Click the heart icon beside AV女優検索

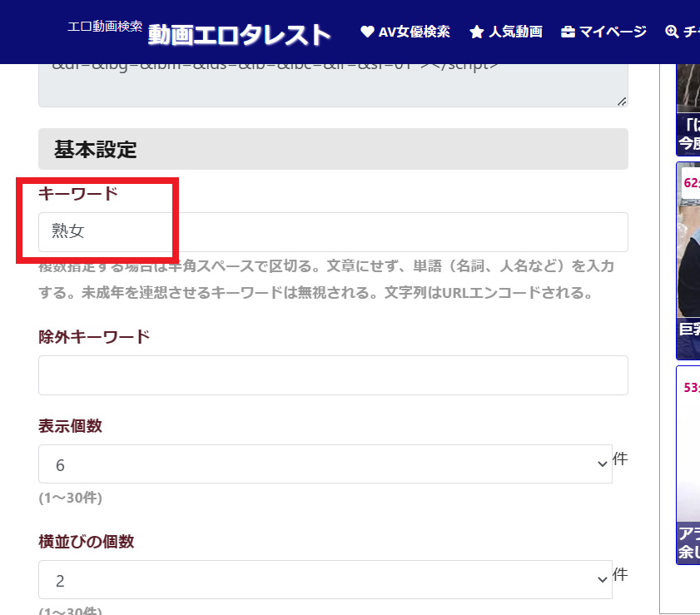367,32
